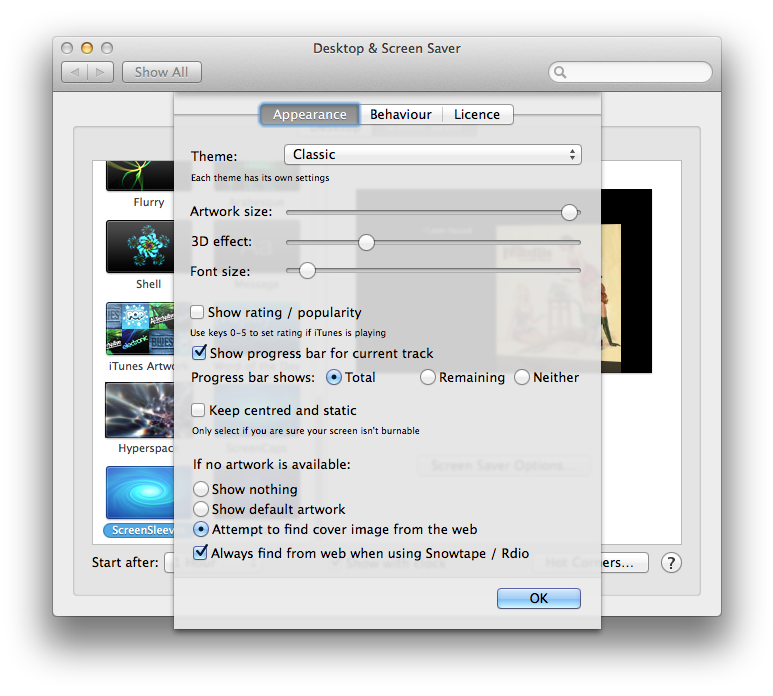
Task: Click the back arrow in the toolbar
Action: (x=74, y=72)
